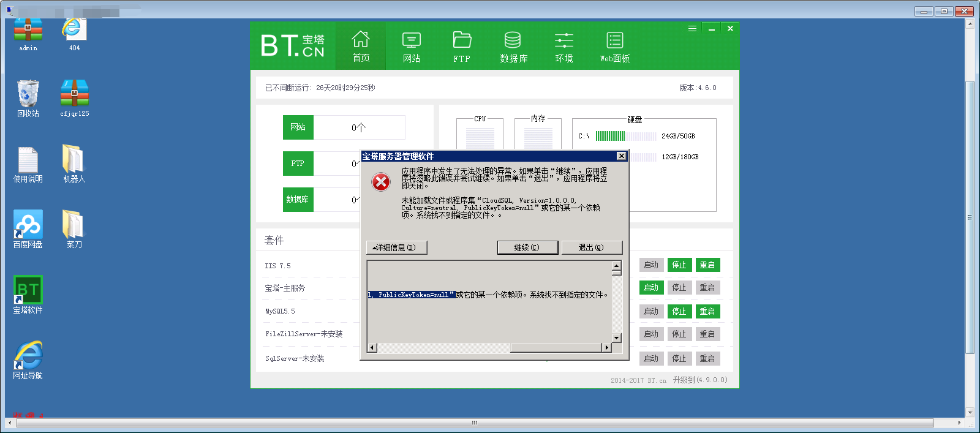Click 重启 for SqlServer-未安装

pyautogui.click(x=707, y=359)
